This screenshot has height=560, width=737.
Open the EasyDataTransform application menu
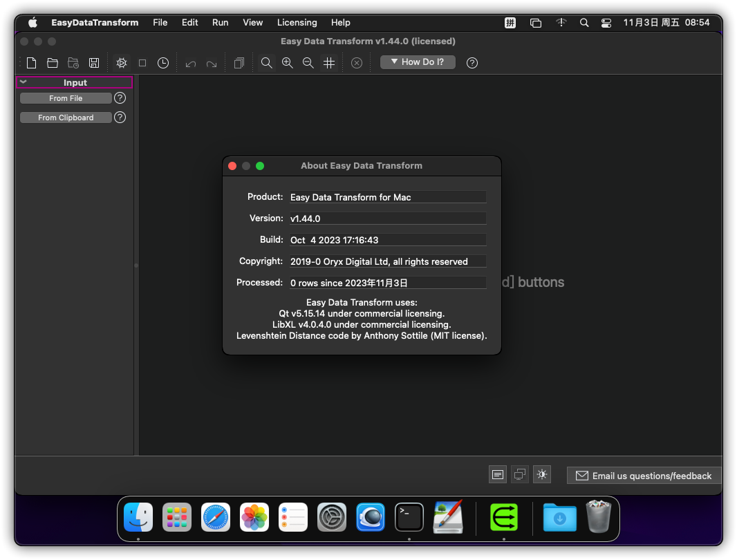click(x=95, y=23)
